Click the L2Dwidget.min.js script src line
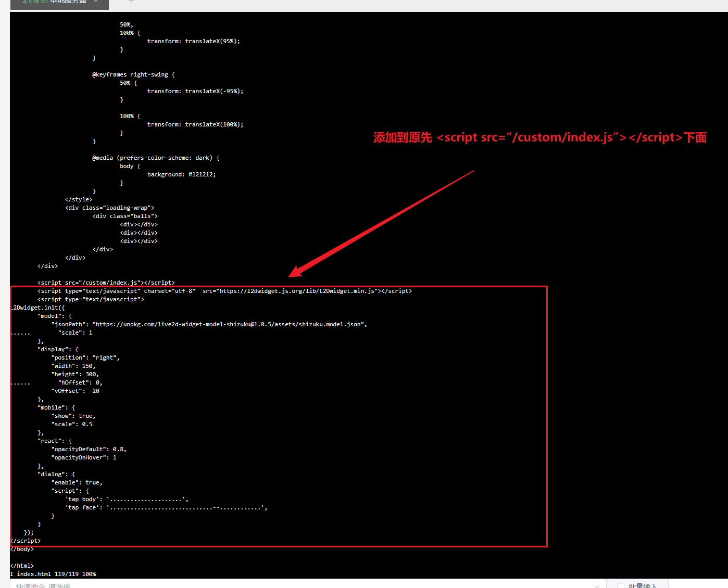 pyautogui.click(x=224, y=291)
